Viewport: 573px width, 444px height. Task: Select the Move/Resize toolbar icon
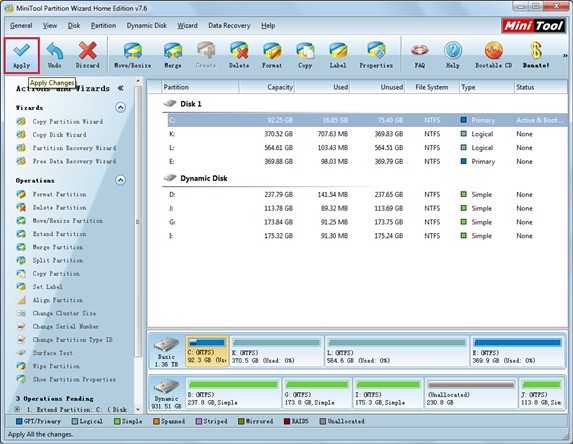[x=133, y=56]
